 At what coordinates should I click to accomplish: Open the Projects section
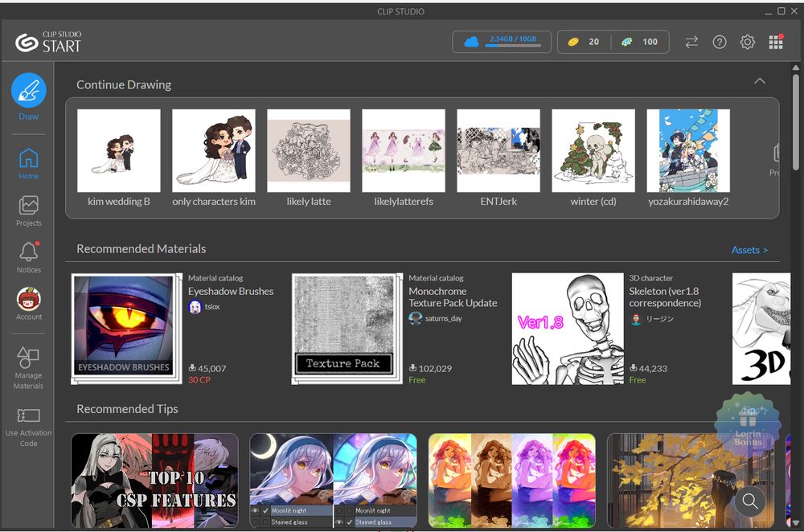tap(29, 211)
